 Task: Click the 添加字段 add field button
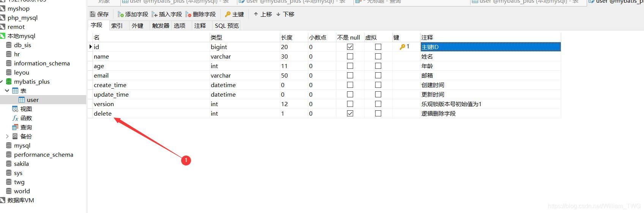(133, 14)
